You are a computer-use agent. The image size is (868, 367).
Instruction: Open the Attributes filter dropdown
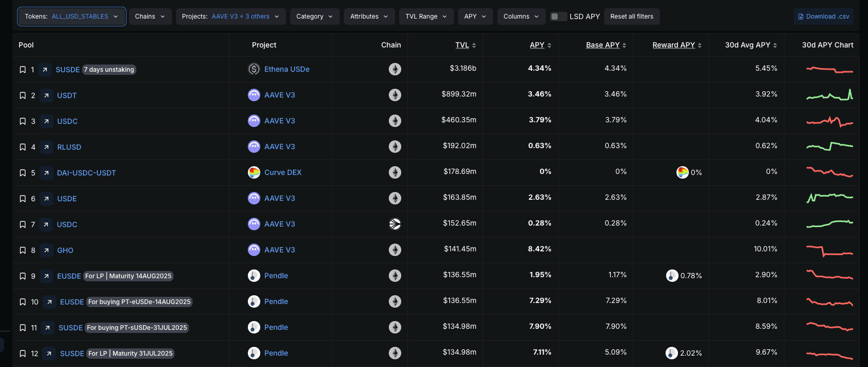369,17
